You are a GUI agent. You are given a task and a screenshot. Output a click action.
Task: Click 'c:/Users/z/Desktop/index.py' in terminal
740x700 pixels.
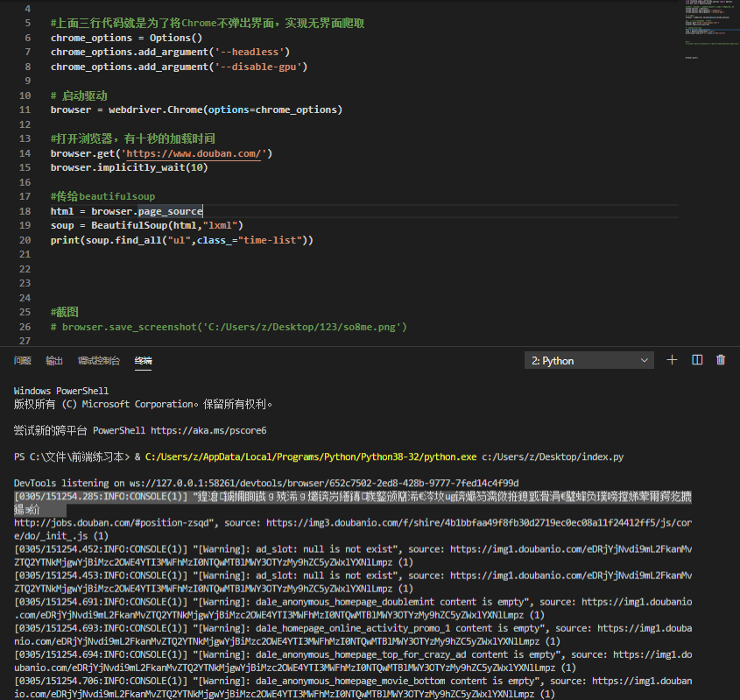[x=553, y=457]
